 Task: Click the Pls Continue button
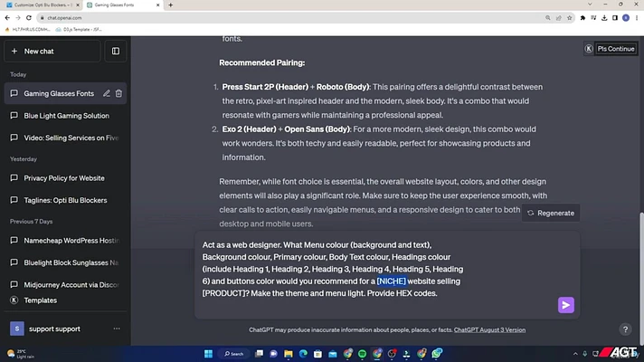(x=616, y=49)
